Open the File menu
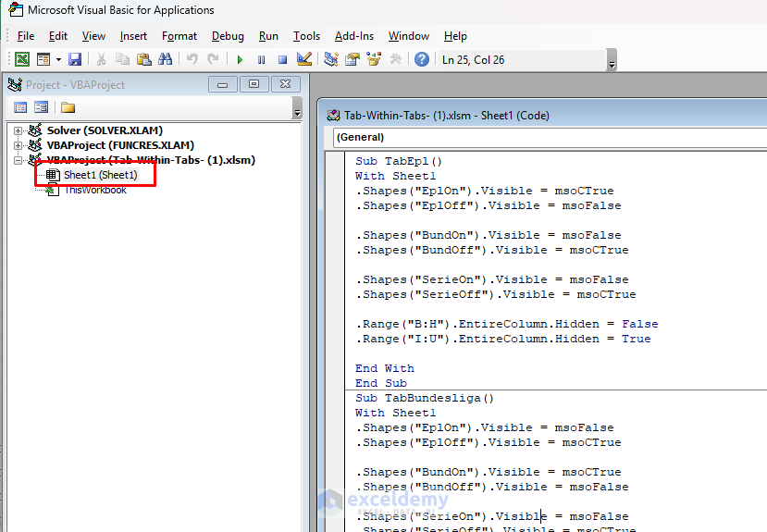767x532 pixels. tap(25, 36)
